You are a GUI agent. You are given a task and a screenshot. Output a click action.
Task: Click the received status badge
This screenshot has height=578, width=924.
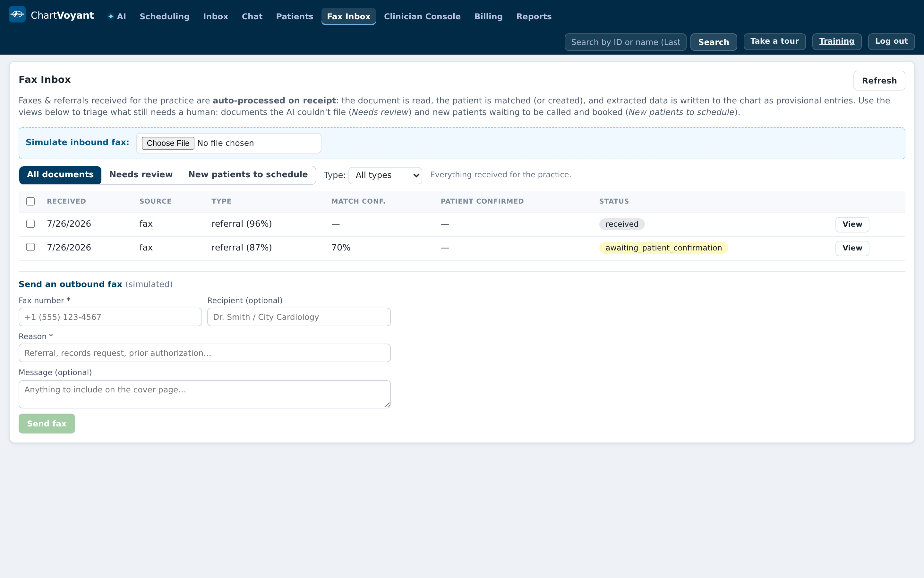click(x=621, y=224)
